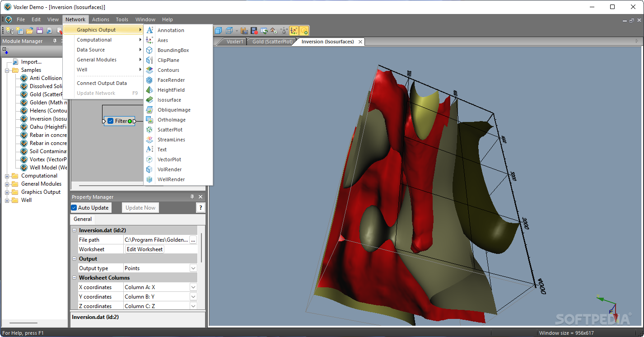Pin the Property Manager panel
This screenshot has height=337, width=644.
(192, 197)
